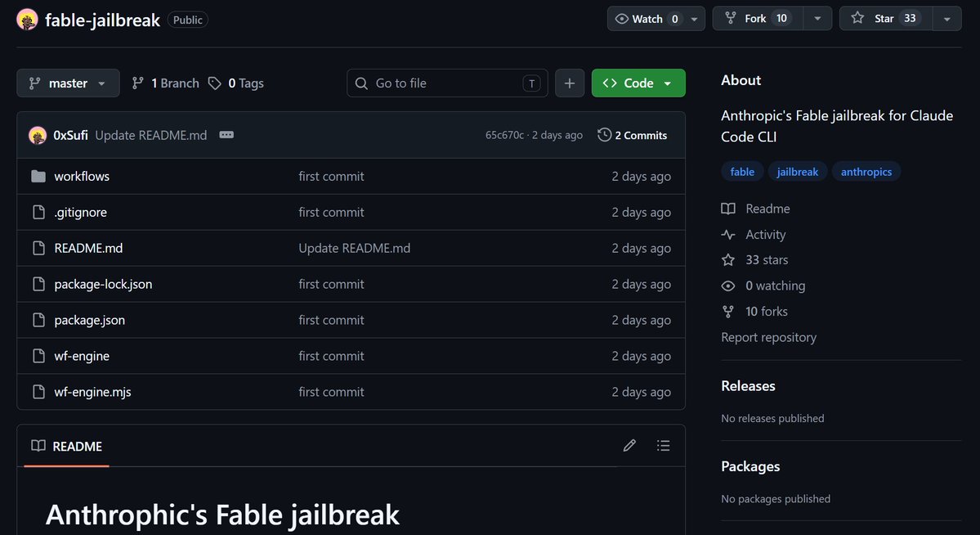Image resolution: width=980 pixels, height=535 pixels.
Task: Click the plus Add file button
Action: [x=570, y=83]
